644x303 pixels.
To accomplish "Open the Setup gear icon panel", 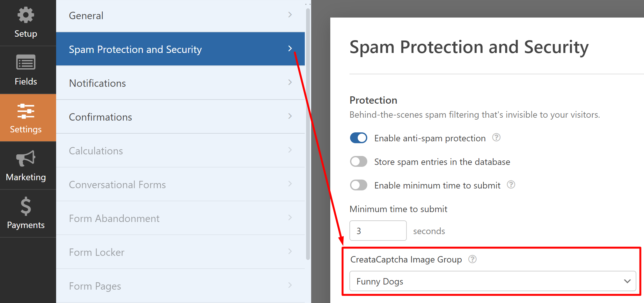I will point(26,15).
